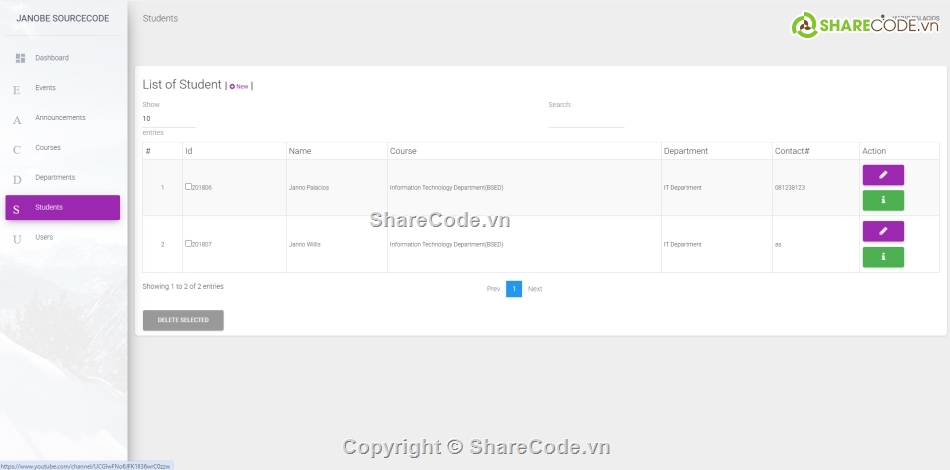This screenshot has height=470, width=950.
Task: Open Announcements in the sidebar menu
Action: click(x=60, y=118)
